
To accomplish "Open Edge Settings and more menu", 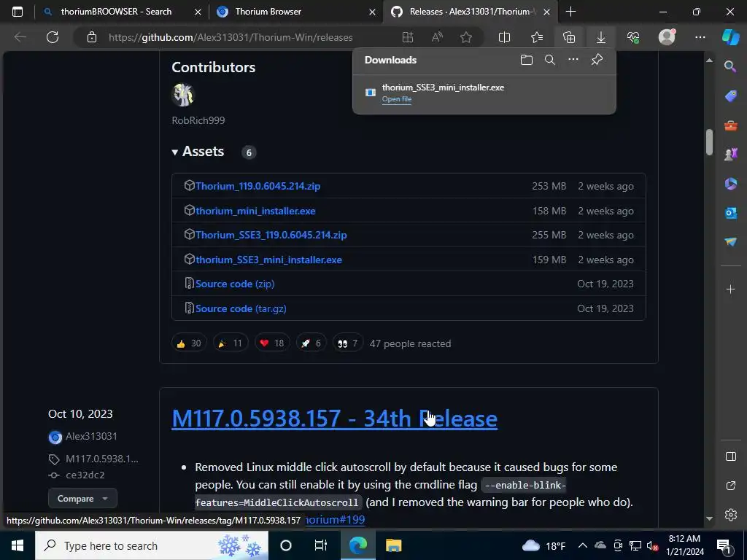I will tap(700, 37).
